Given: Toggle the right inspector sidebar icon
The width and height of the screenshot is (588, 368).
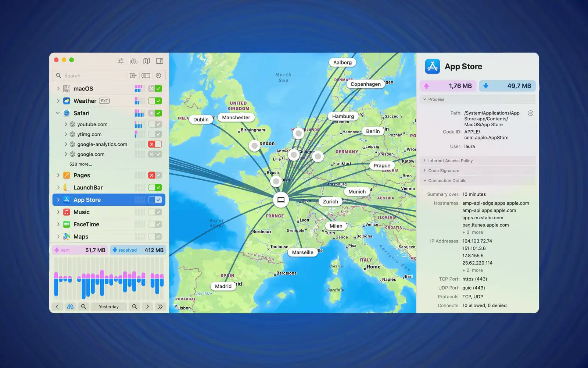Looking at the screenshot, I should 159,61.
